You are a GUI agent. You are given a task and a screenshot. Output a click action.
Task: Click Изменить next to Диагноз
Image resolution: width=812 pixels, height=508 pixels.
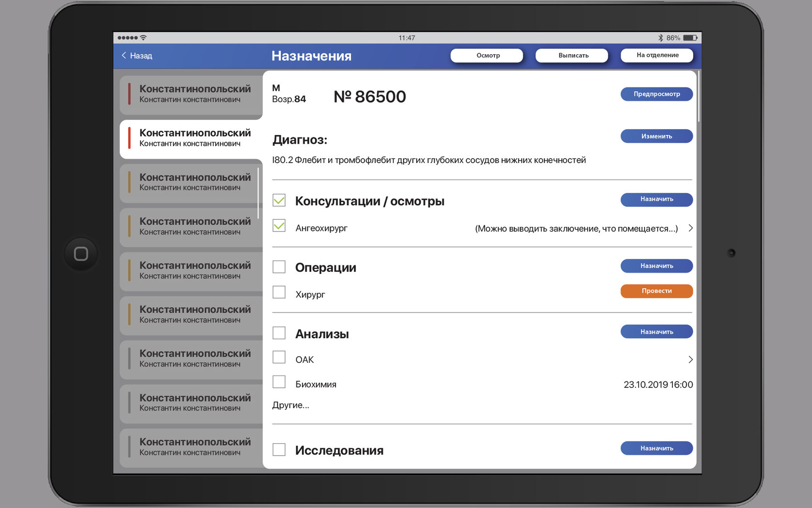(x=657, y=136)
